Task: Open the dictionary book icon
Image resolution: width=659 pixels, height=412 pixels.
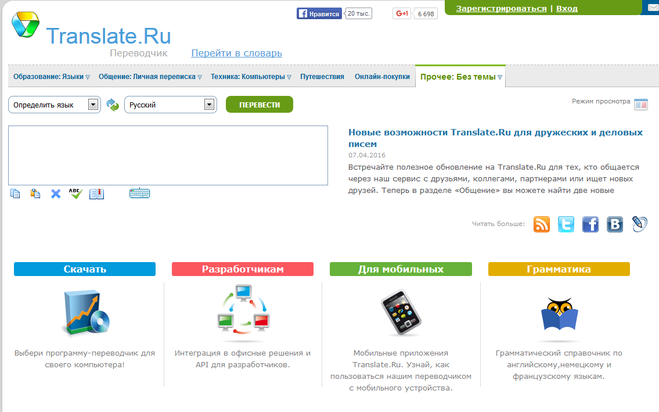Action: tap(96, 193)
